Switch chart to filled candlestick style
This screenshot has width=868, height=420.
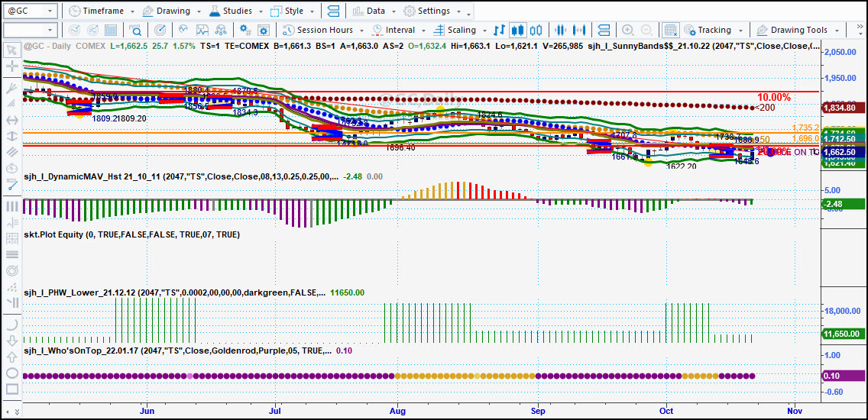tap(517, 30)
